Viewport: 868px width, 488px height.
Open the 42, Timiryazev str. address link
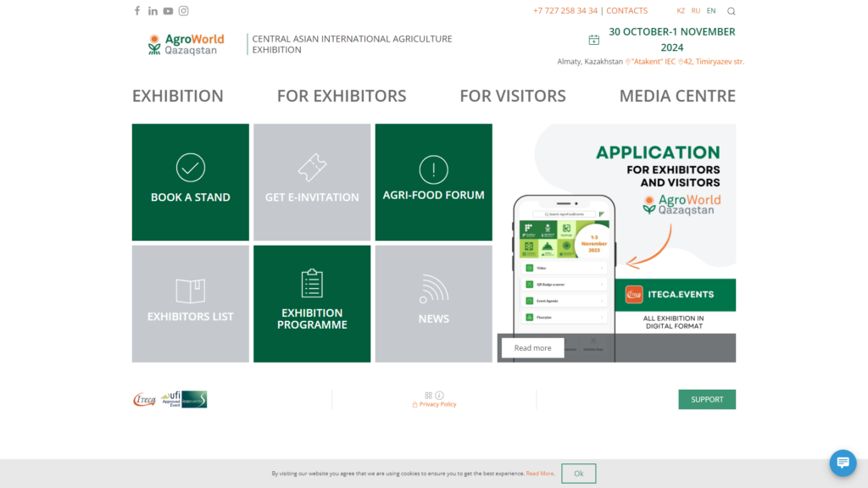(x=711, y=61)
